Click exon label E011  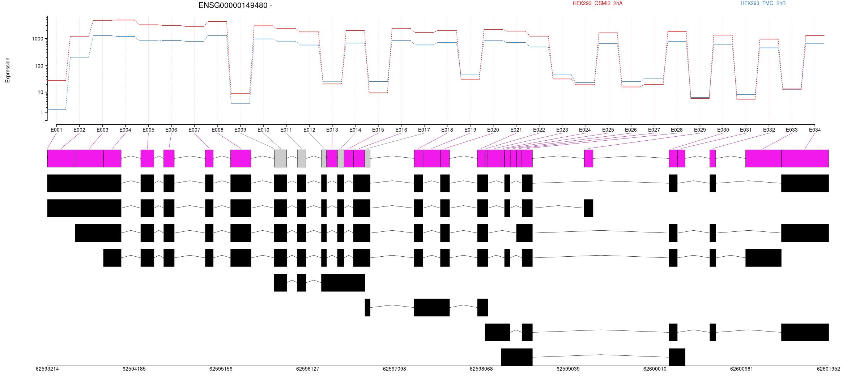tap(286, 130)
